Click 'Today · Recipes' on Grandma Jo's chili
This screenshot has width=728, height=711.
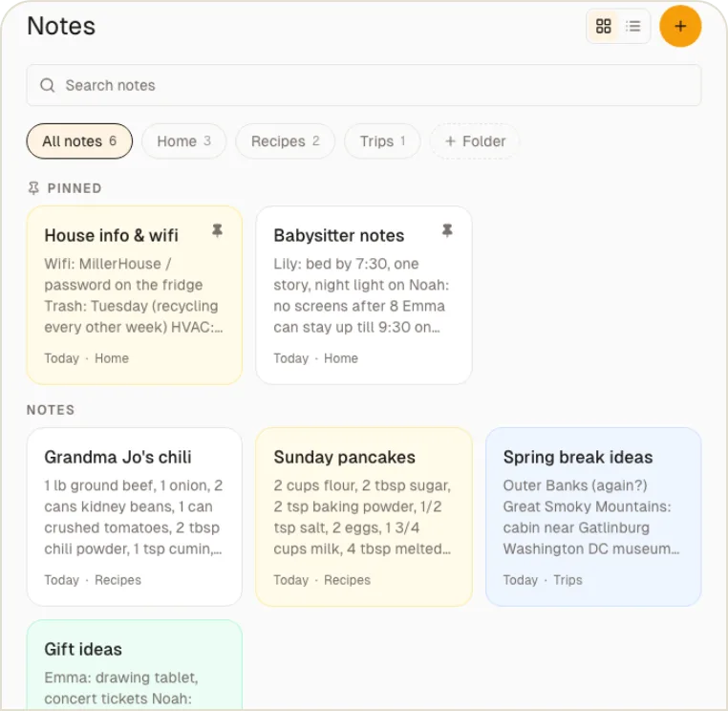93,580
